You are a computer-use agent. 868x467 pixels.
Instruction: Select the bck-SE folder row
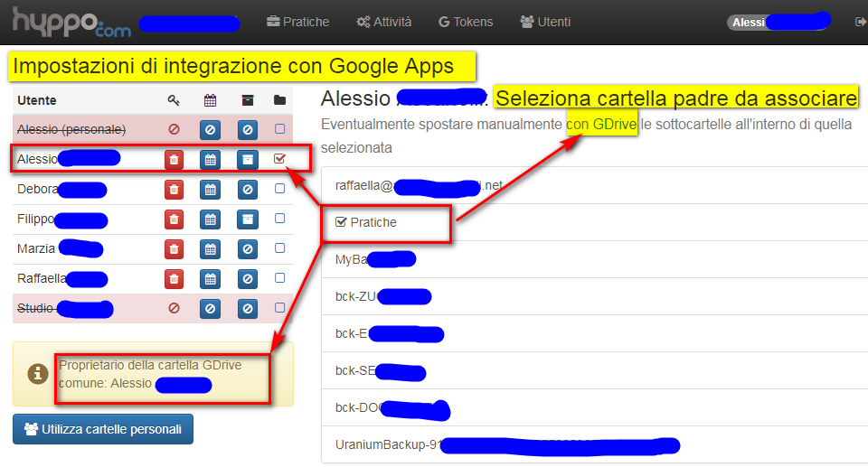click(x=595, y=370)
